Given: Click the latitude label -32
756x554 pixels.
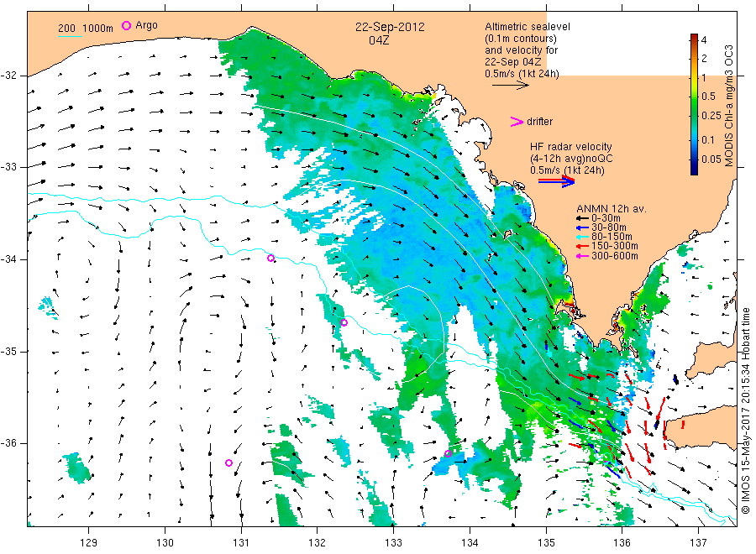Looking at the screenshot, I should click(x=9, y=76).
